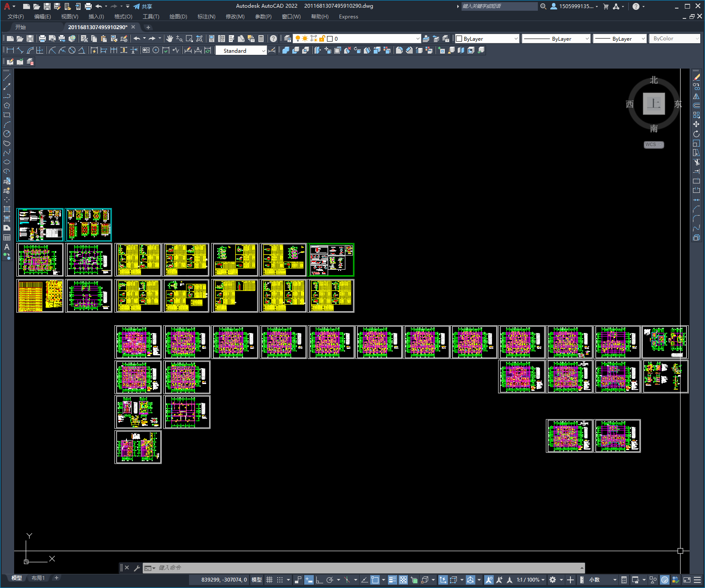Screen dimensions: 705x588
Task: Start the Linear dimension tool
Action: [x=10, y=50]
